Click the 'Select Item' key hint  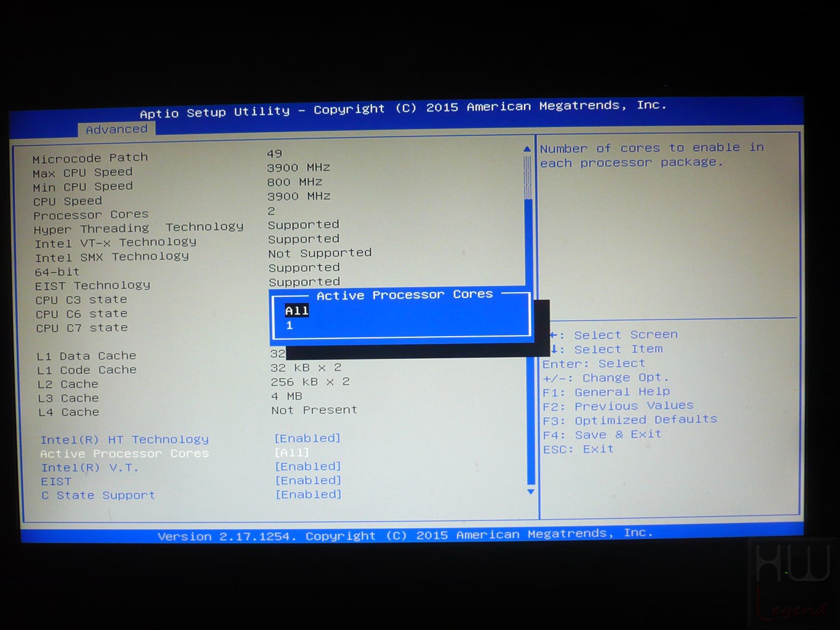(x=619, y=349)
